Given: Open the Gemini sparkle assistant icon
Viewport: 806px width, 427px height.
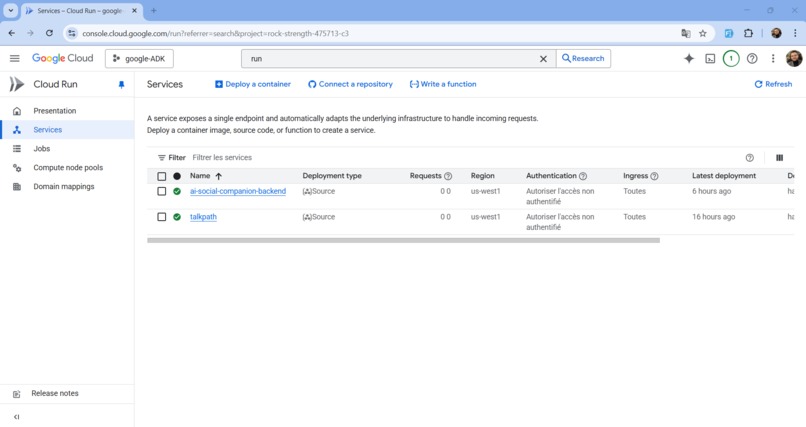Looking at the screenshot, I should click(x=689, y=59).
